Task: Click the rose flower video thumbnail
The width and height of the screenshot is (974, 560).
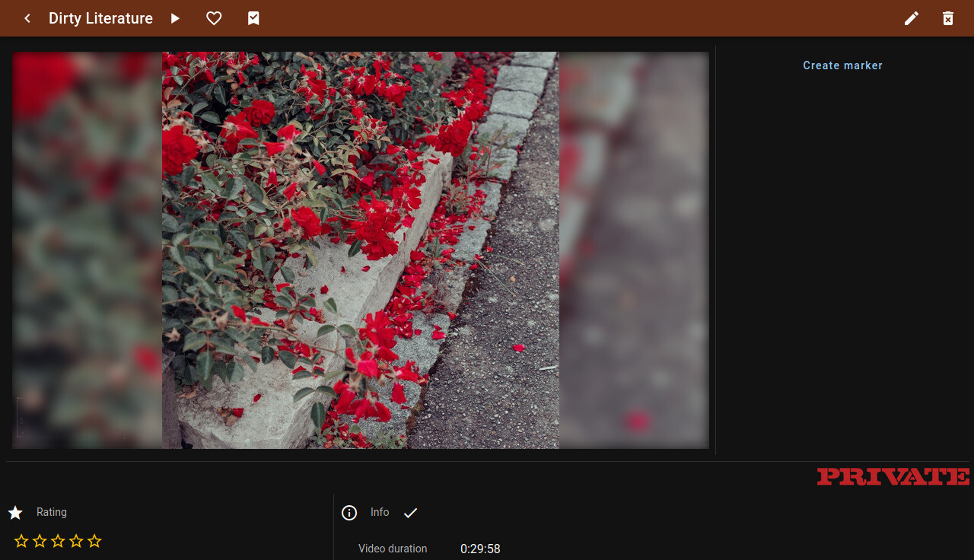Action: point(360,250)
